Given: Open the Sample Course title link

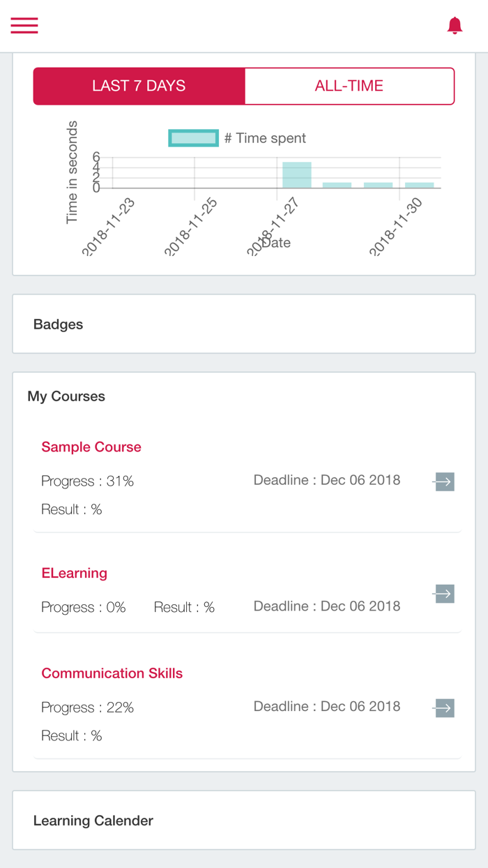Looking at the screenshot, I should click(91, 447).
